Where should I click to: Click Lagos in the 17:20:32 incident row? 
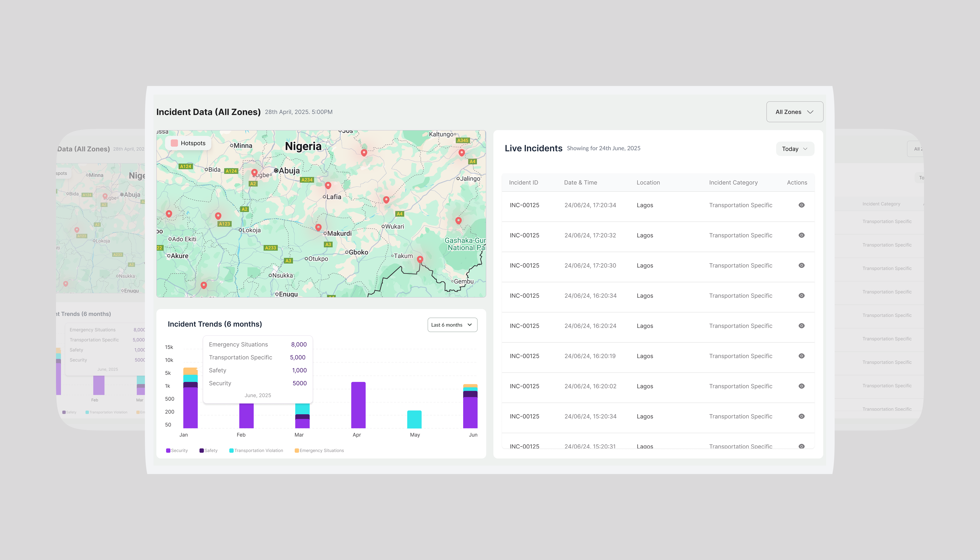click(645, 235)
